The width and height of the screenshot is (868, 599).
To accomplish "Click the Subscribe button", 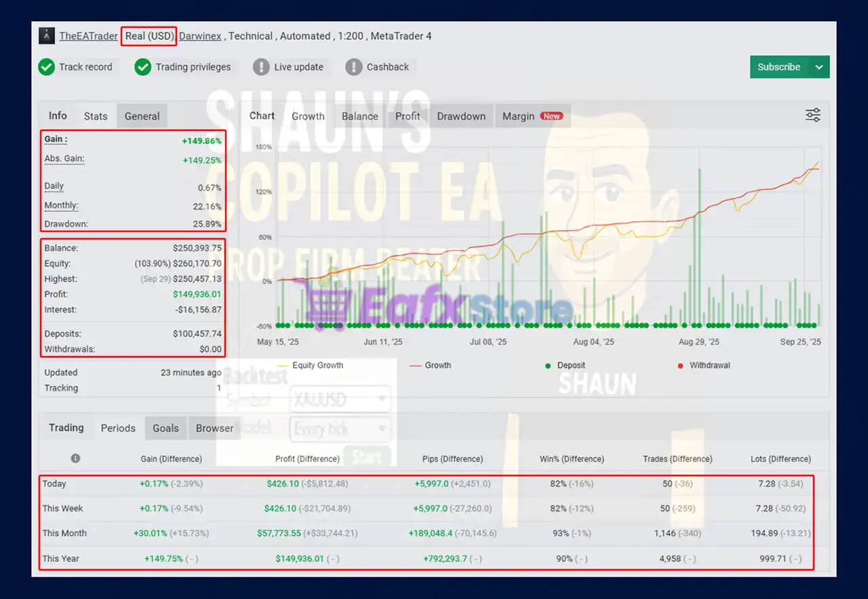I will click(779, 66).
